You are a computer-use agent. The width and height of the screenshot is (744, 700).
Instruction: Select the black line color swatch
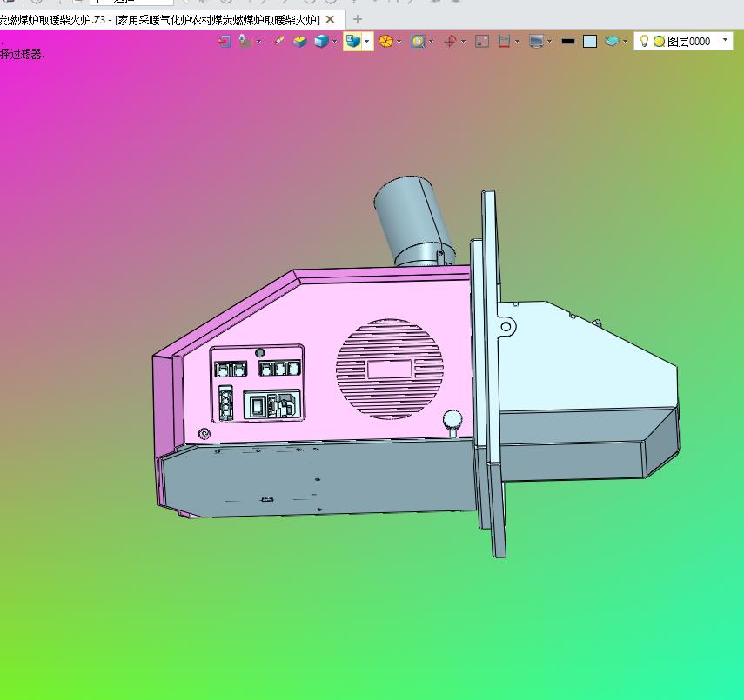[568, 42]
